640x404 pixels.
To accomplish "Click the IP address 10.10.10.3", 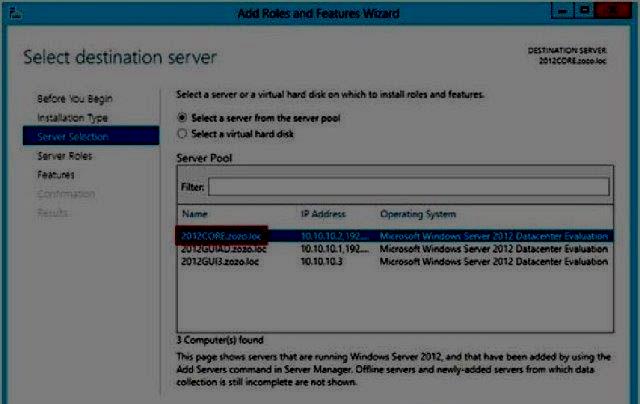I will 322,262.
